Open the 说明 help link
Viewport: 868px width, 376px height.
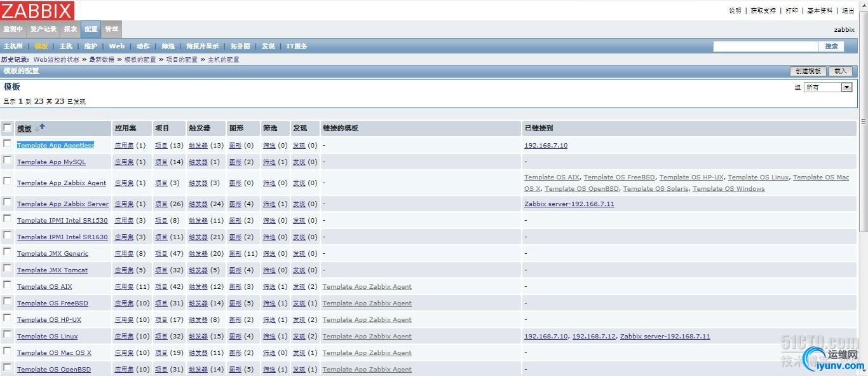735,11
